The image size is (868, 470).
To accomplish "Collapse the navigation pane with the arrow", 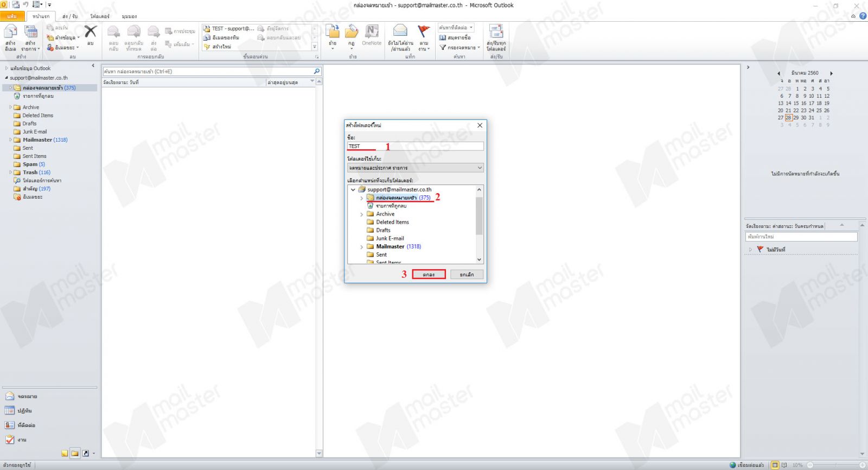I will (x=93, y=66).
